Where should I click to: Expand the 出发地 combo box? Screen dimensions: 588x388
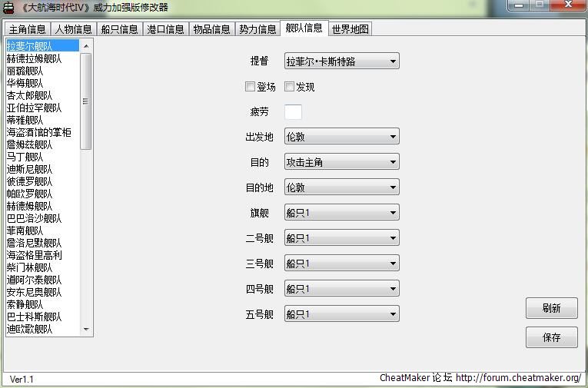(x=341, y=137)
